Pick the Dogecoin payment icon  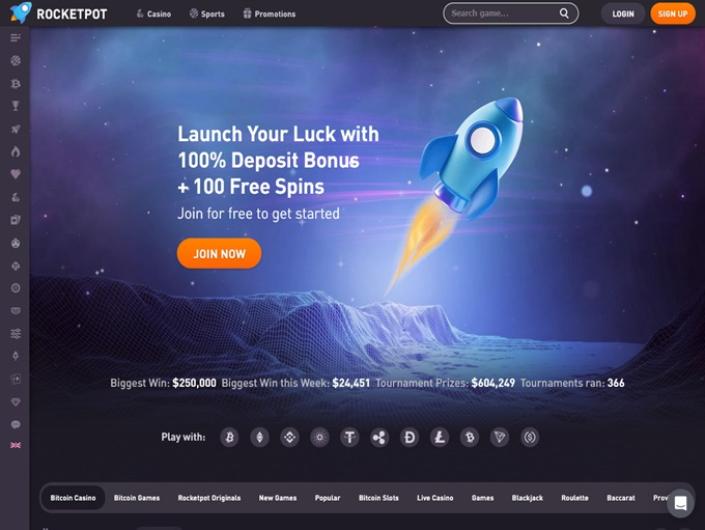click(x=410, y=437)
